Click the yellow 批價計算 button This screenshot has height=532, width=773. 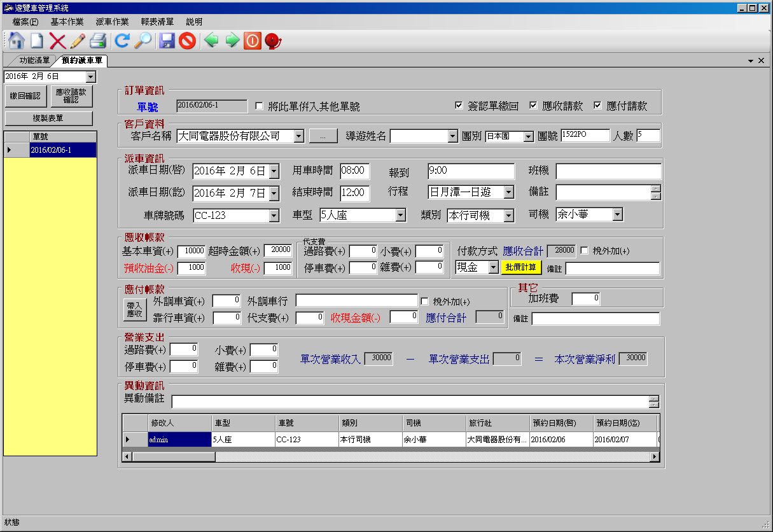522,267
